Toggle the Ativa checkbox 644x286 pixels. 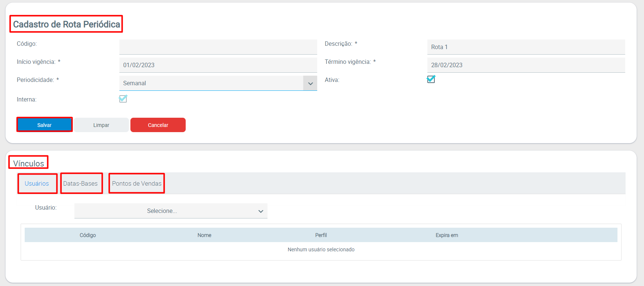coord(431,79)
